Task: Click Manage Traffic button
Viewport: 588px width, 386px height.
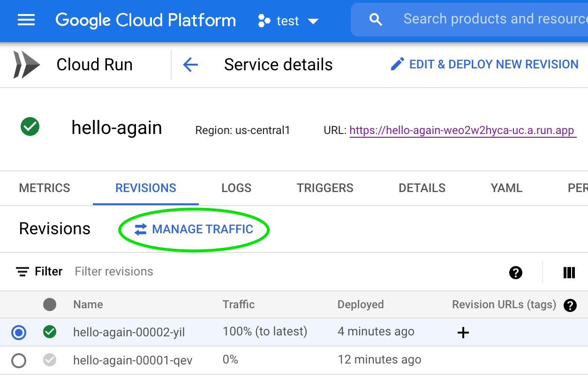Action: (x=194, y=230)
